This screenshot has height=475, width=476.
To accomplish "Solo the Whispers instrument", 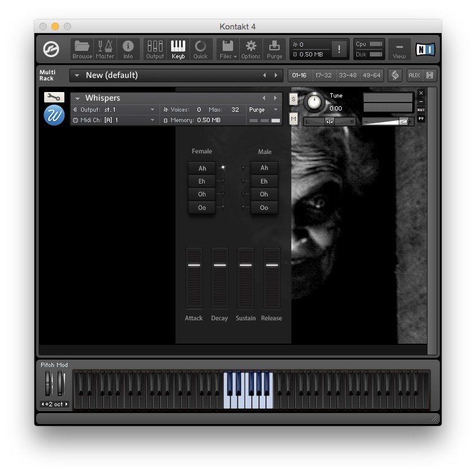I will (293, 99).
